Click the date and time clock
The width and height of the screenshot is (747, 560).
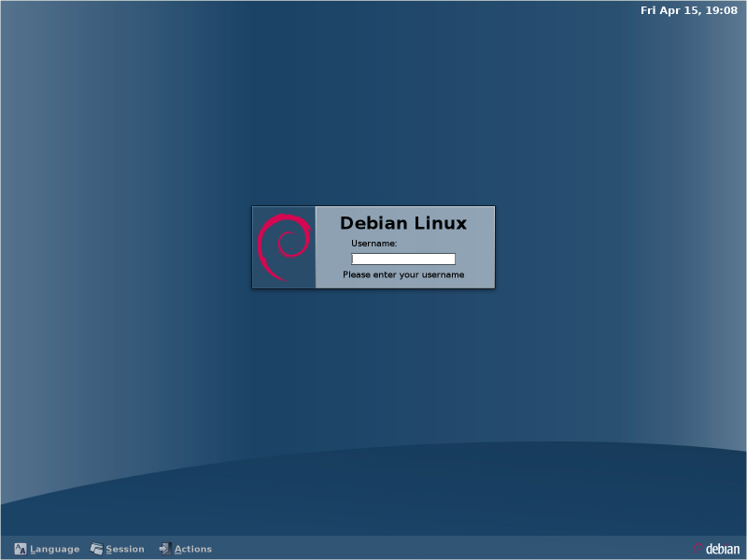(x=688, y=10)
